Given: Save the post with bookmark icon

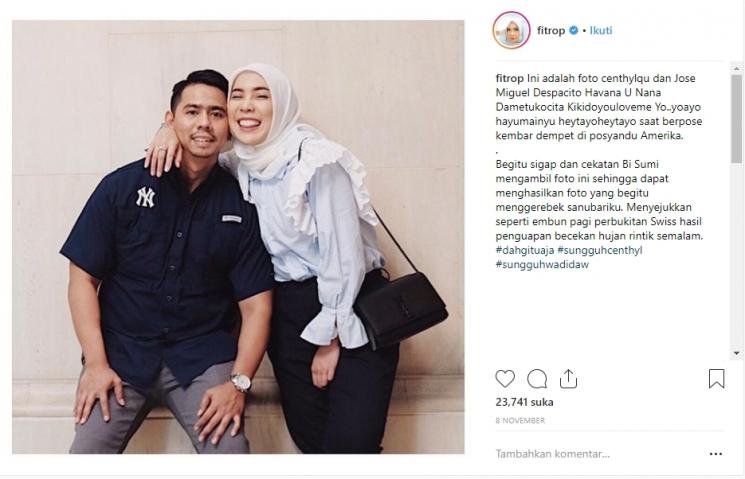Looking at the screenshot, I should [716, 379].
